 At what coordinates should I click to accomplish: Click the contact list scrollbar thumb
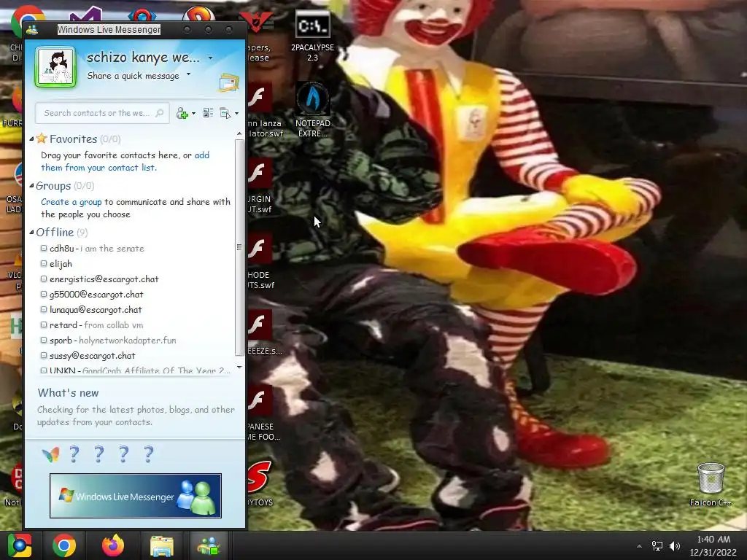tap(239, 247)
